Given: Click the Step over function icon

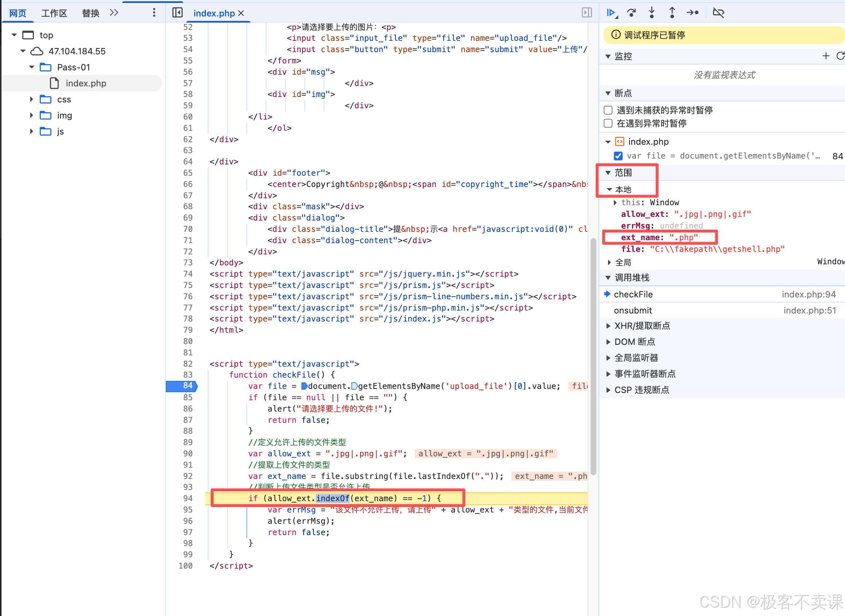Looking at the screenshot, I should (x=632, y=13).
